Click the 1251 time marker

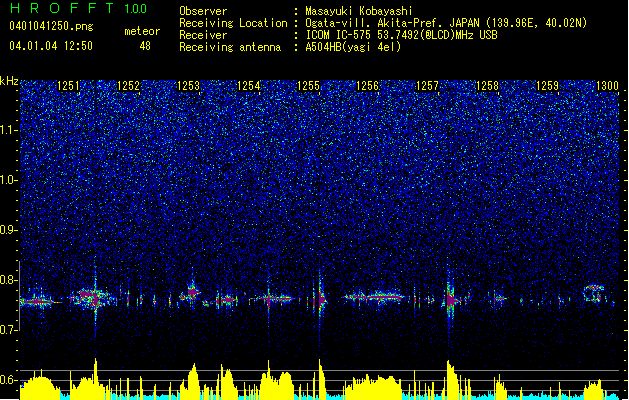(68, 86)
